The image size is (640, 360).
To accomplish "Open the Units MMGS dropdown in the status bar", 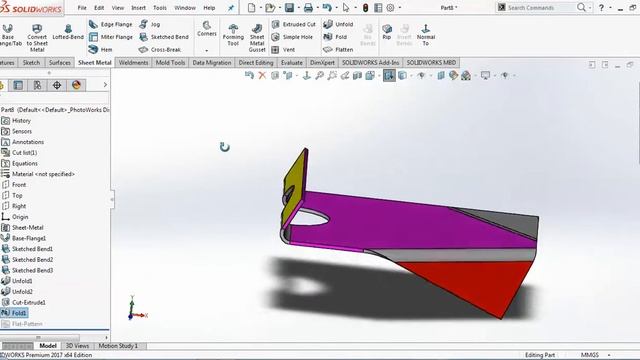I will click(609, 355).
